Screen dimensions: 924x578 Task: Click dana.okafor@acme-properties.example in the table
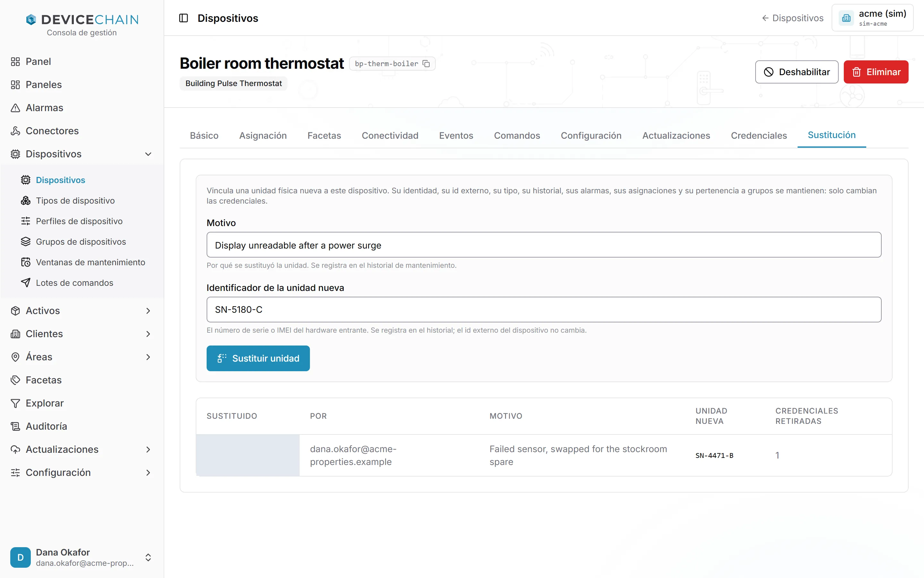(353, 455)
